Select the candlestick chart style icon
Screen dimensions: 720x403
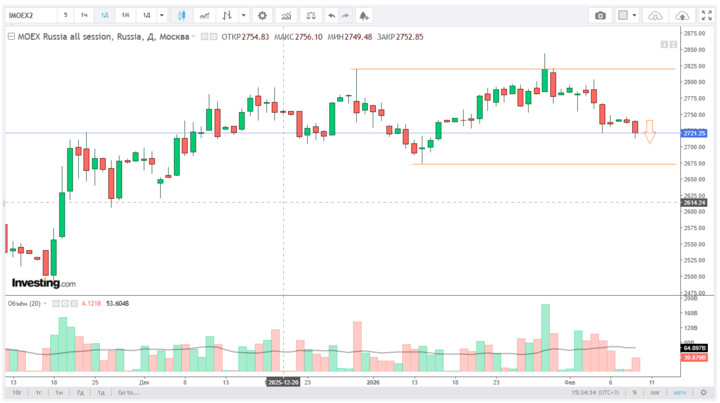[182, 16]
